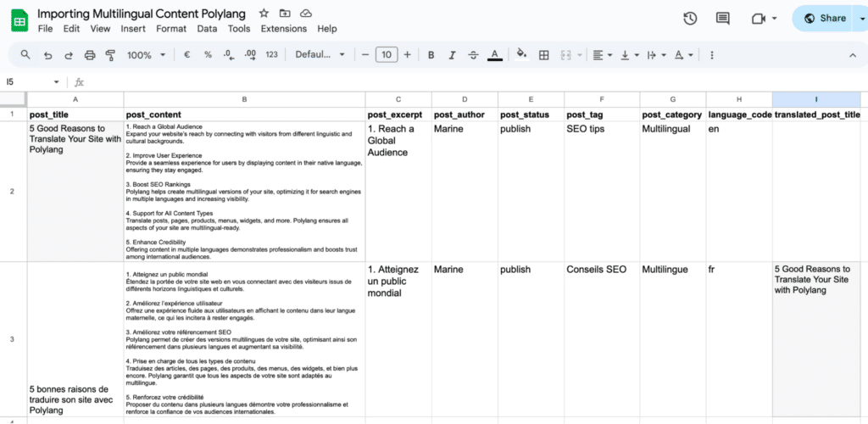
Task: Open more number formats 123
Action: 271,55
